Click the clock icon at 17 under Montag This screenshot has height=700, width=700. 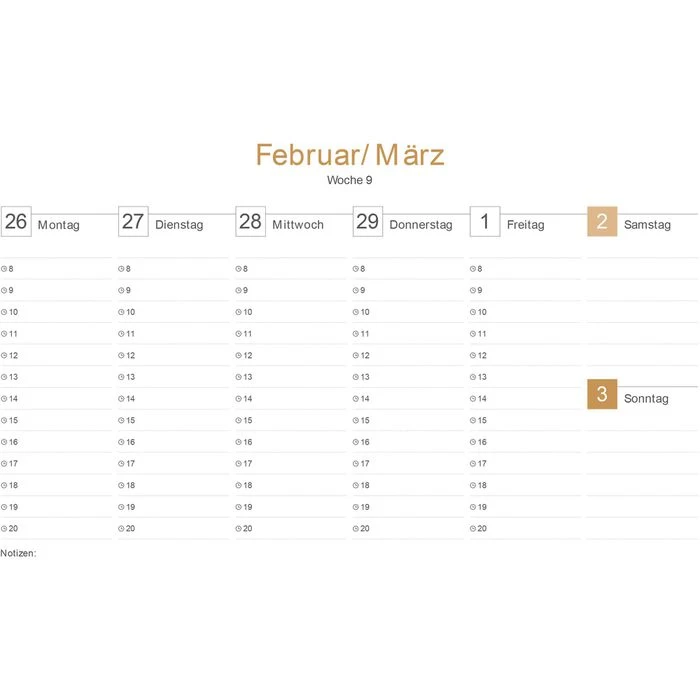pyautogui.click(x=4, y=464)
